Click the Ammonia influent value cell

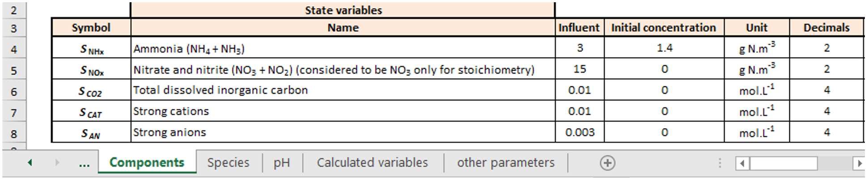pos(580,48)
